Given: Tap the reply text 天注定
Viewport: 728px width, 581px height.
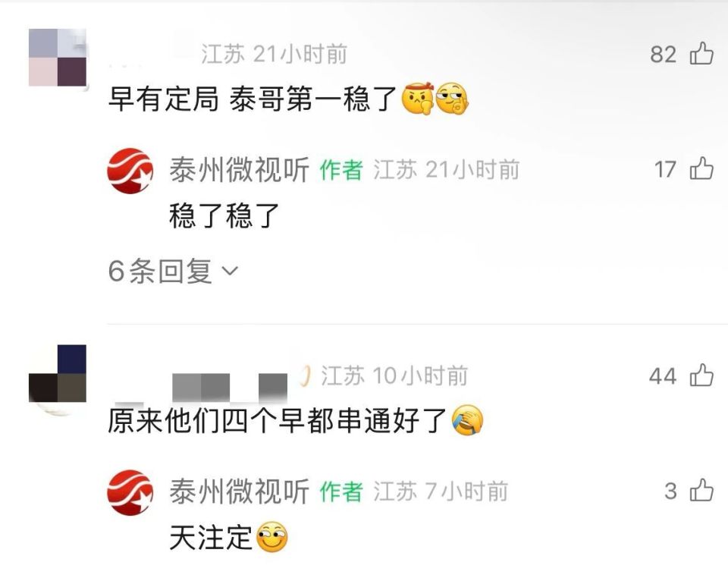Looking at the screenshot, I should [x=211, y=538].
